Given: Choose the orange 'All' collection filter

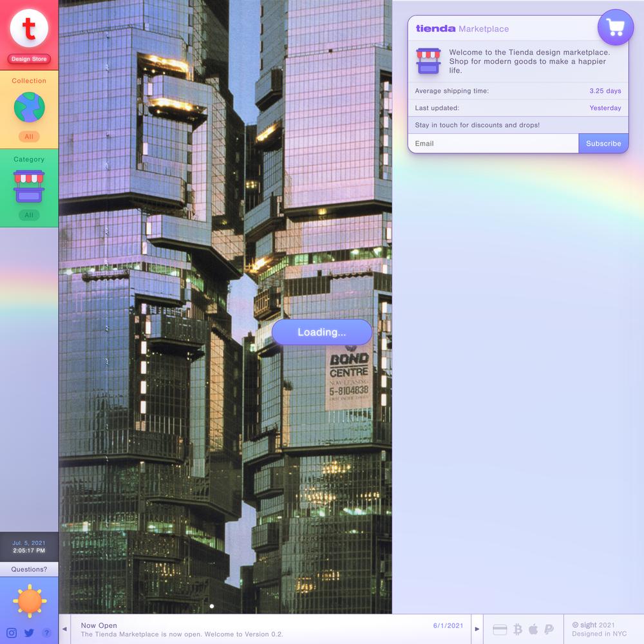Looking at the screenshot, I should (29, 137).
